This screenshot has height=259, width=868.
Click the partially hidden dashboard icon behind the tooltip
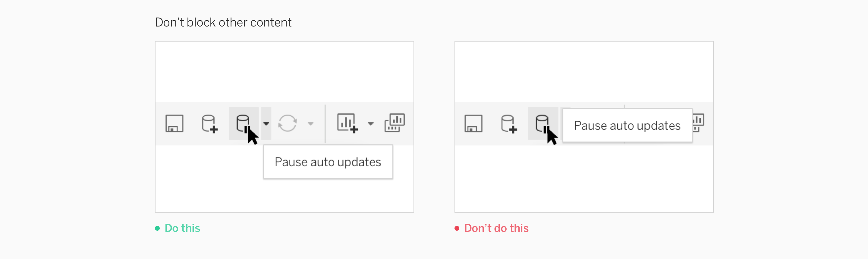point(699,123)
